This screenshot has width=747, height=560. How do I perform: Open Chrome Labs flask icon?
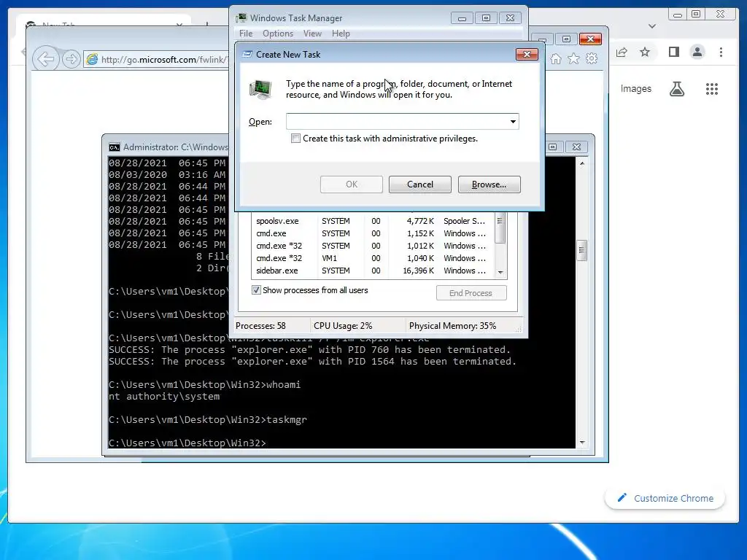677,88
